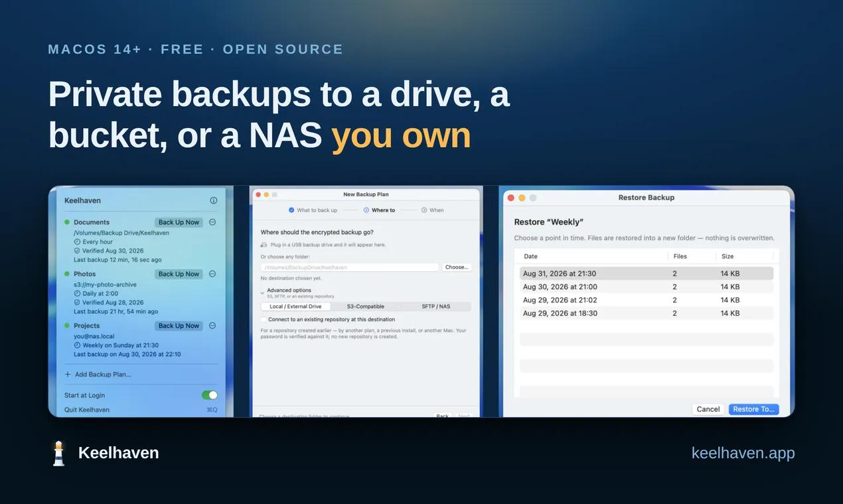843x504 pixels.
Task: Click the Size column header
Action: click(728, 256)
